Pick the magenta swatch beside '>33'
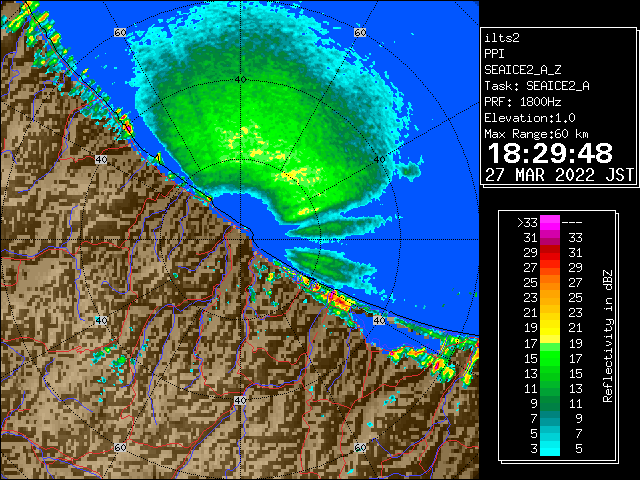 point(550,223)
